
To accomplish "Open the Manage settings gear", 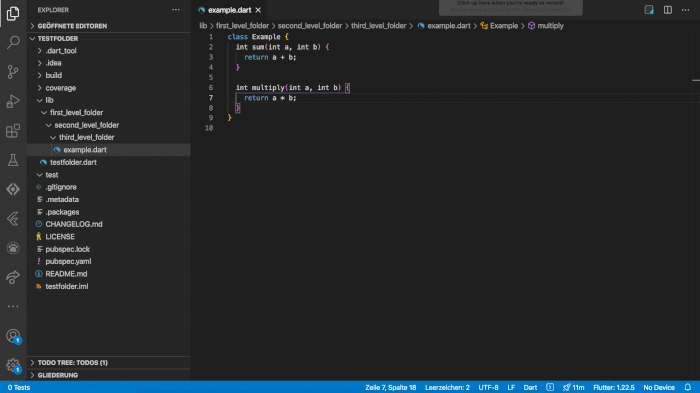I will (x=13, y=365).
